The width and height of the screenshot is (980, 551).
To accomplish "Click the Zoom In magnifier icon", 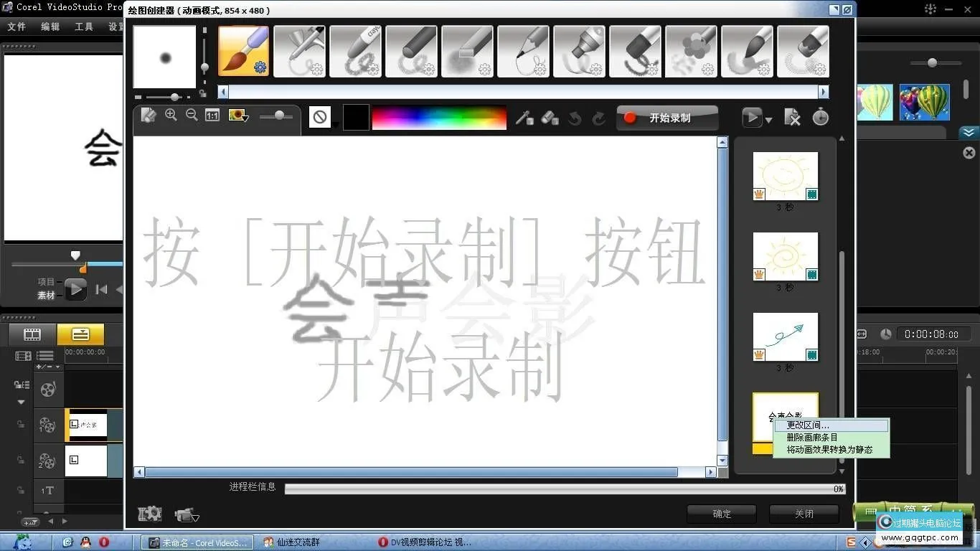I will point(172,116).
